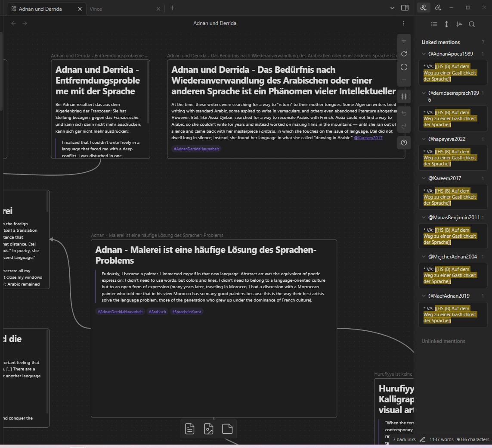The image size is (492, 448).
Task: Zoom canvas to fit all cards
Action: point(404,67)
